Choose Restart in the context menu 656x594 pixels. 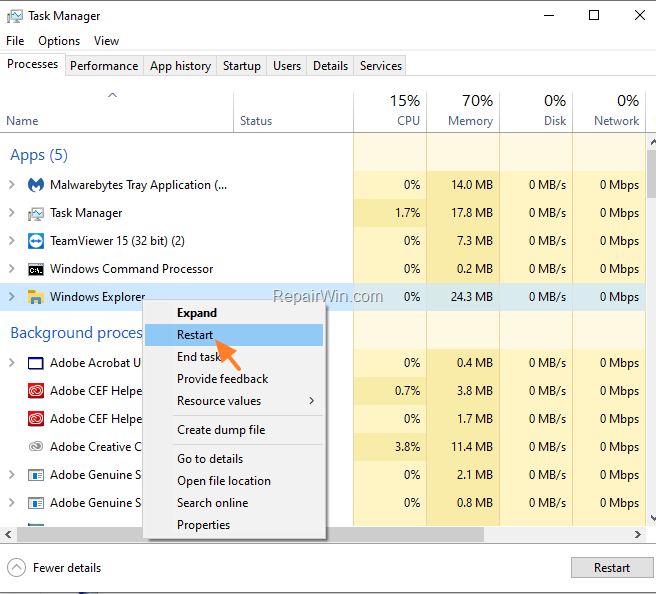(x=234, y=335)
